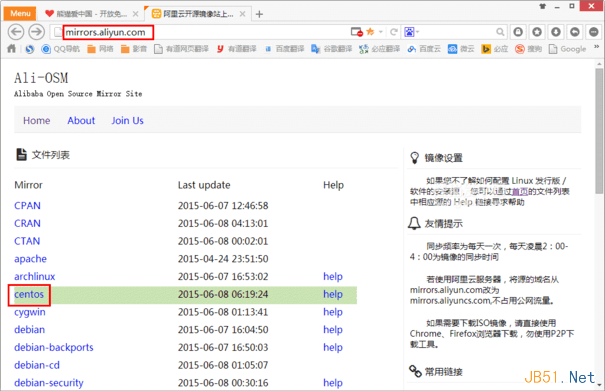605x391 pixels.
Task: Go back with the Back arrow button
Action: 16,32
